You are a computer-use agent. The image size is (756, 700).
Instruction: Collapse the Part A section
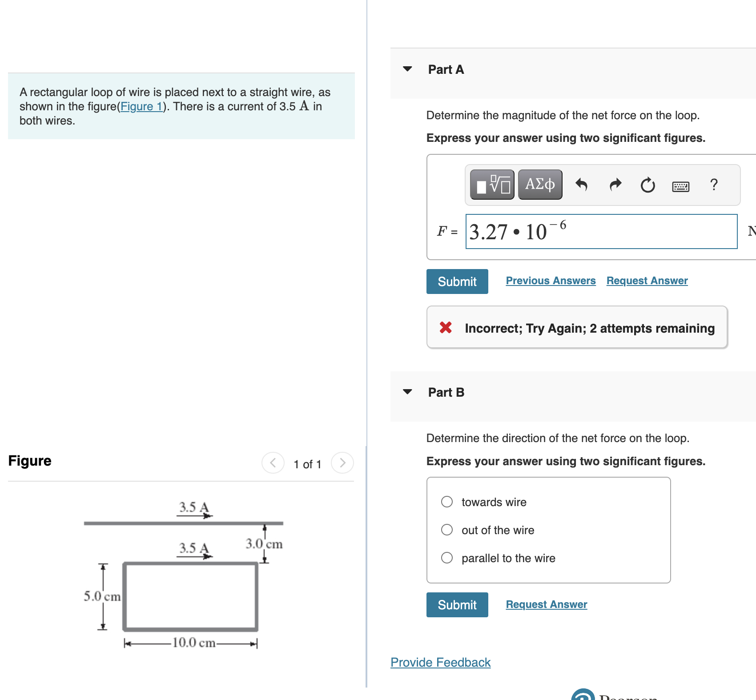[x=407, y=69]
